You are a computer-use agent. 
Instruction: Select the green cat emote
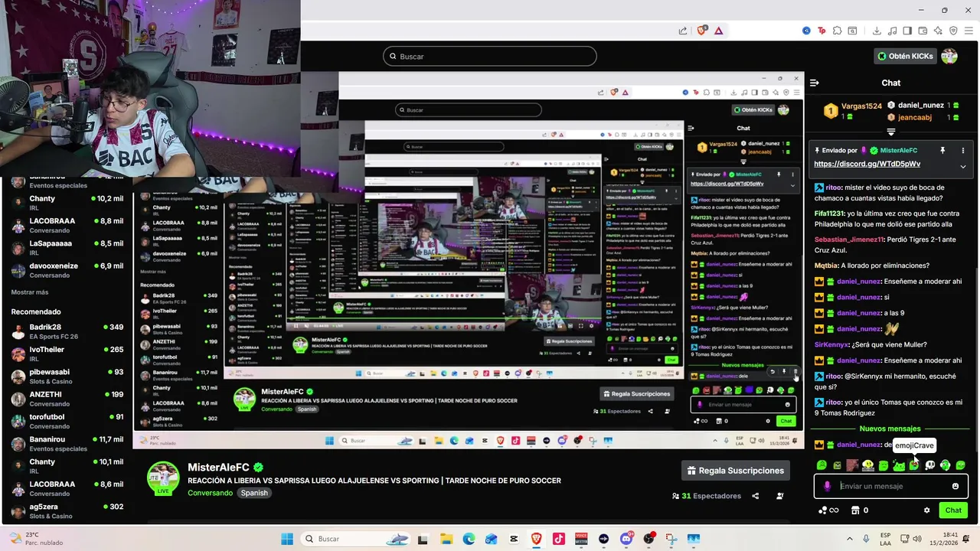tap(899, 465)
